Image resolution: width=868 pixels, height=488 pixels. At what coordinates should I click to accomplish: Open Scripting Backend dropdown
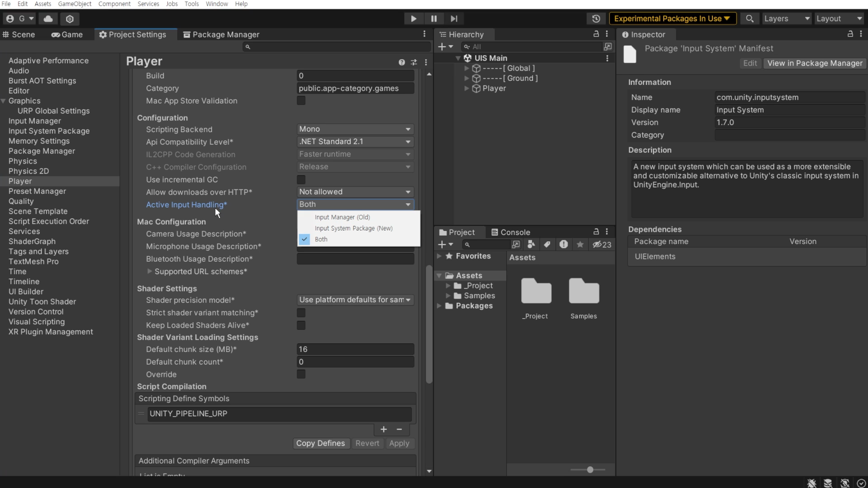(355, 129)
